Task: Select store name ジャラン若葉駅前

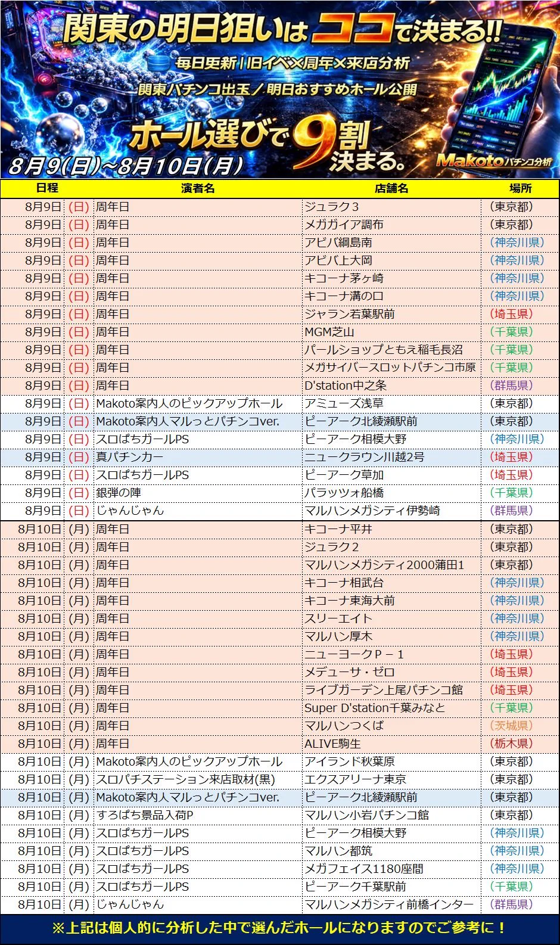Action: [350, 314]
